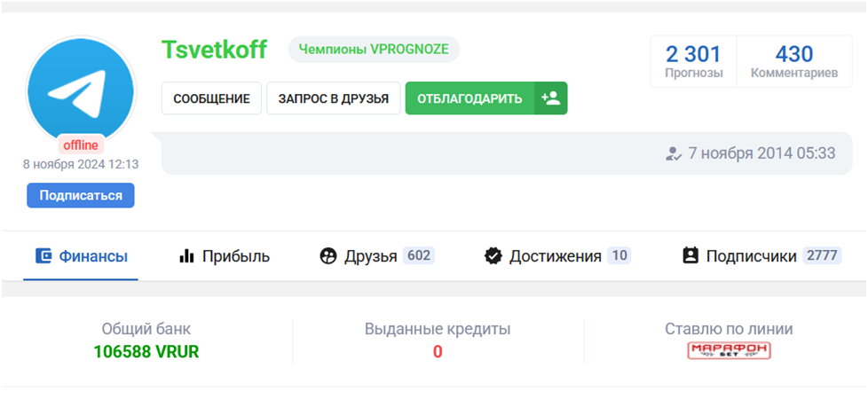Click the Ставлю по линии label
868x415 pixels.
(729, 329)
